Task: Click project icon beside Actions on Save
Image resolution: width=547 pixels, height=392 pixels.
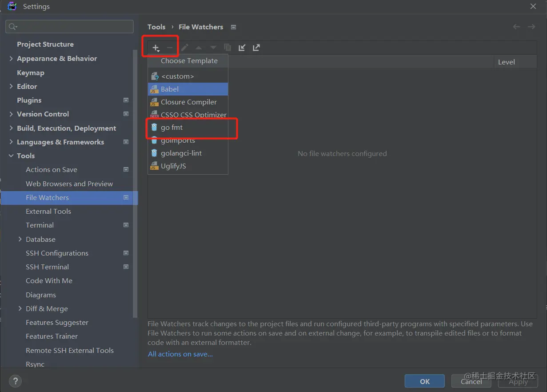Action: pyautogui.click(x=126, y=170)
